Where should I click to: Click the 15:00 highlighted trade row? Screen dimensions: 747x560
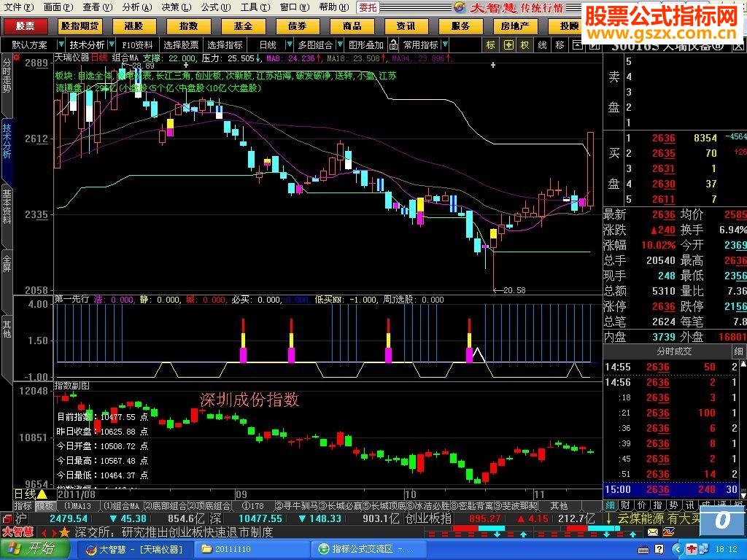pos(671,489)
